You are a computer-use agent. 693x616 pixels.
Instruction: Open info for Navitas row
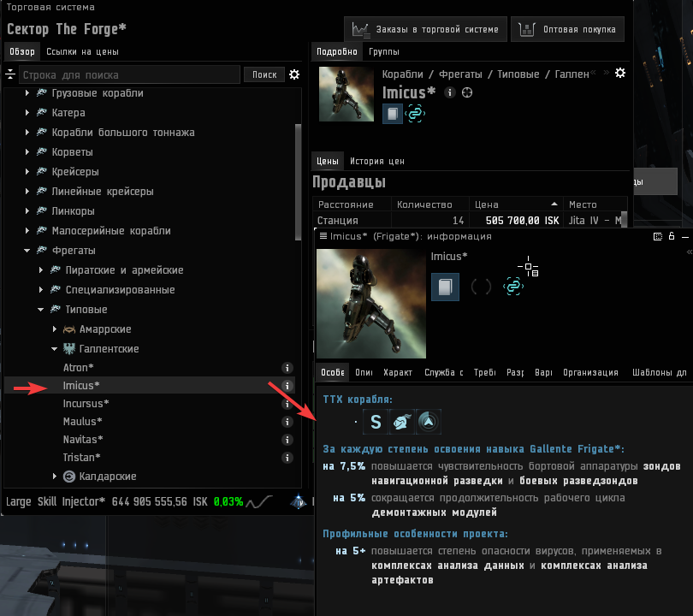click(287, 440)
